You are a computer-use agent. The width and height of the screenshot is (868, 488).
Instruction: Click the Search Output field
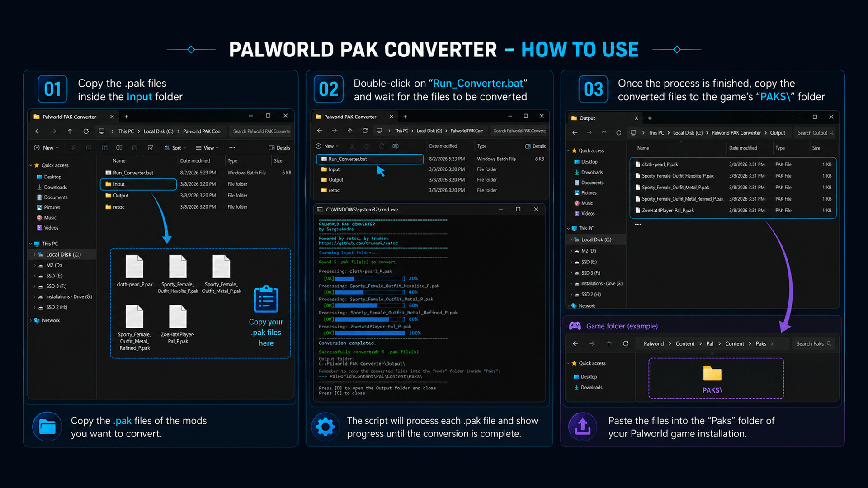tap(815, 133)
